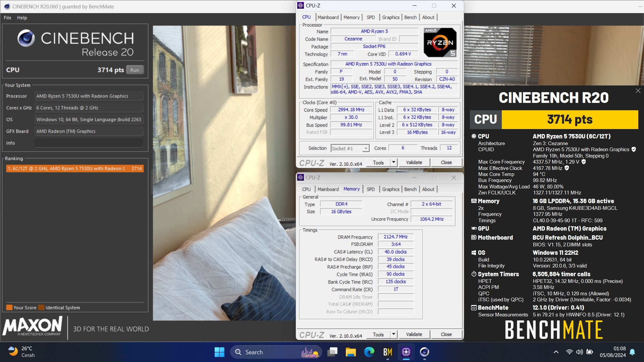This screenshot has width=644, height=362.
Task: Click the shield beside Max Effective Clock
Action: coord(567,168)
